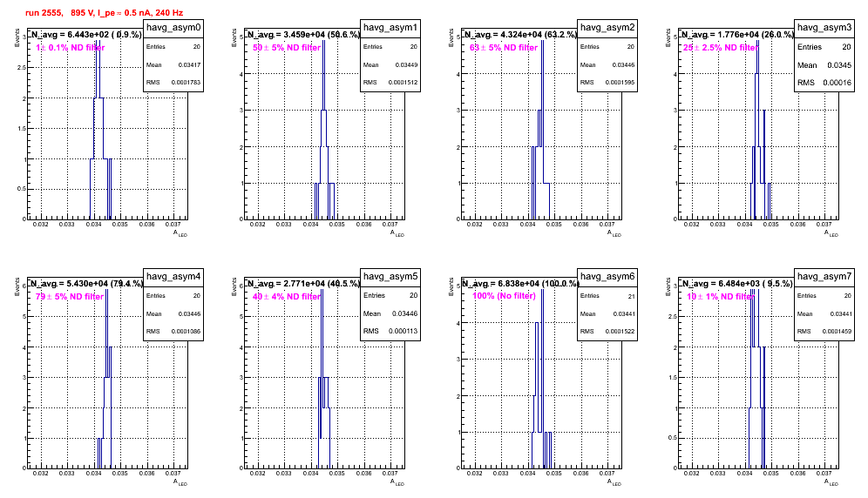868x498 pixels.
Task: Click Mean value 0.03449 in havg_asym1 stats
Action: (406, 64)
